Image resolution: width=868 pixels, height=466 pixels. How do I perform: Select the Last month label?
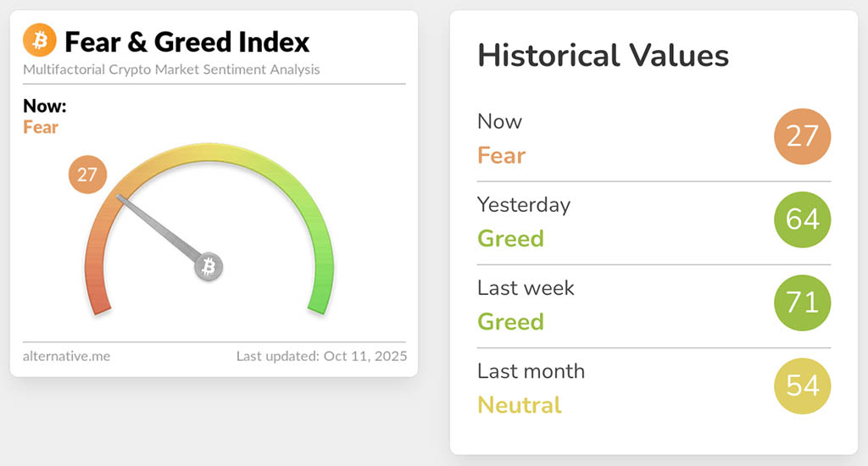tap(531, 371)
